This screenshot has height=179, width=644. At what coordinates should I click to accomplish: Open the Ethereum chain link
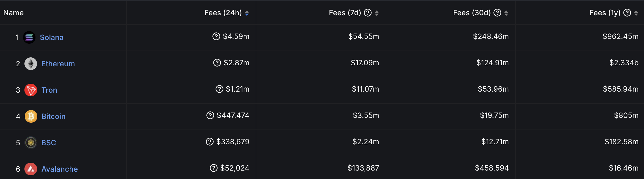pos(58,64)
